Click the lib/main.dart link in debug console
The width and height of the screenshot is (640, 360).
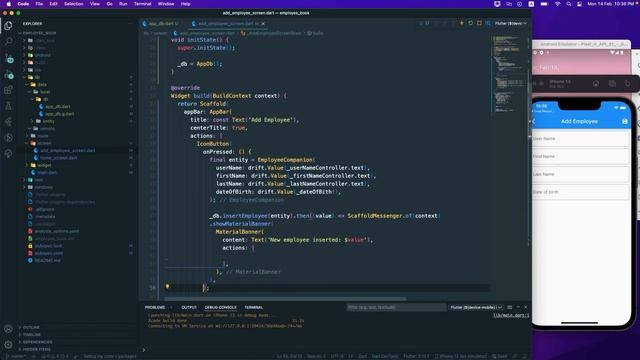[x=511, y=315]
